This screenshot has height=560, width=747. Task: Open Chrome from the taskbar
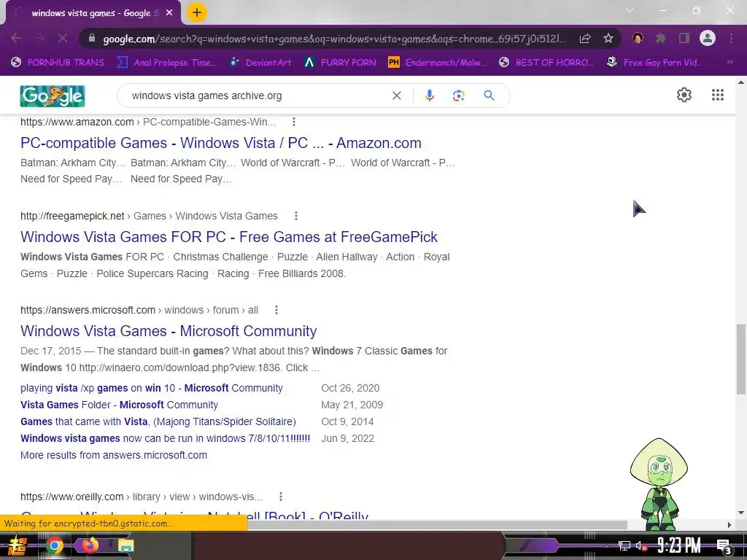[54, 545]
